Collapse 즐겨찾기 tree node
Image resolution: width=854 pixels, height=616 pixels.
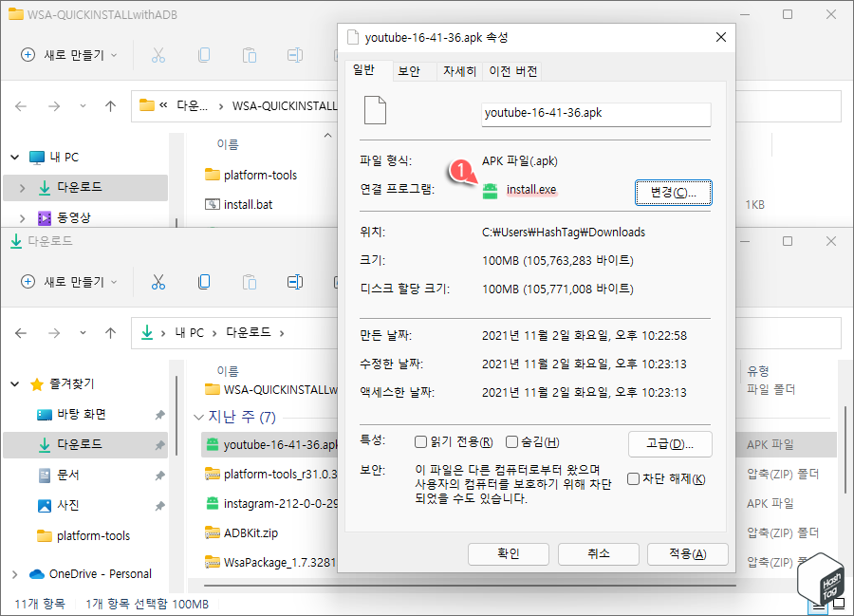(x=14, y=384)
